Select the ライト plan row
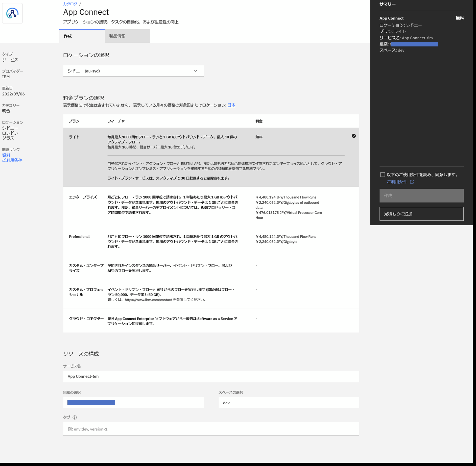Viewport: 476px width, 466px height. [x=211, y=157]
